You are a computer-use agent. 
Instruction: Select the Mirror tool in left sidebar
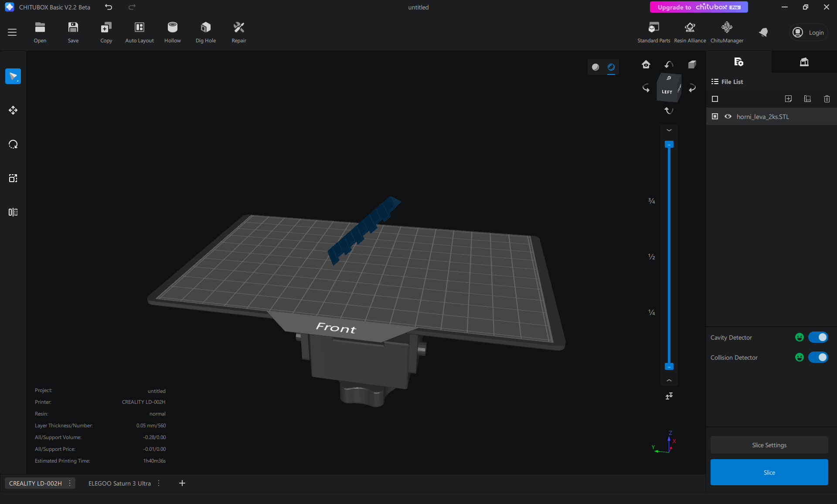click(13, 212)
